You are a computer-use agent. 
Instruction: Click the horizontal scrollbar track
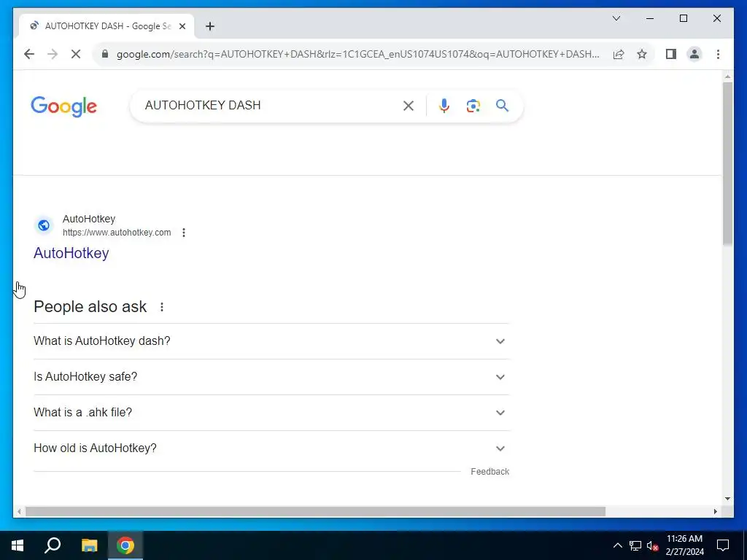(659, 511)
